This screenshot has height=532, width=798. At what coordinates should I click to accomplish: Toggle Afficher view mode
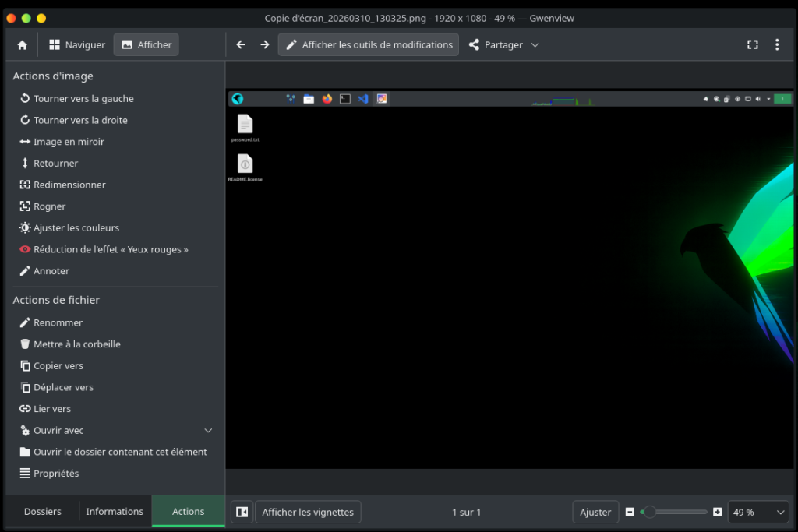(147, 45)
